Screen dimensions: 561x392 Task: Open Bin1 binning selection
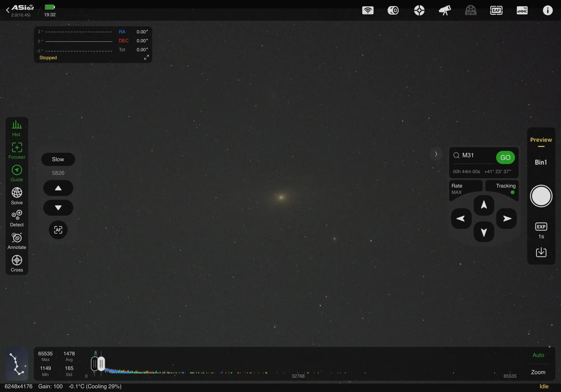(541, 162)
